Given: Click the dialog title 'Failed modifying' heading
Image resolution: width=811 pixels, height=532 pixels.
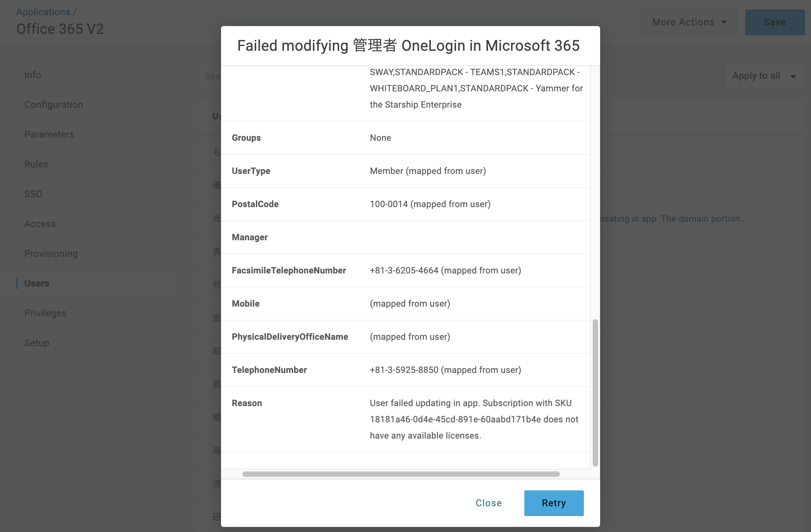Looking at the screenshot, I should coord(408,45).
